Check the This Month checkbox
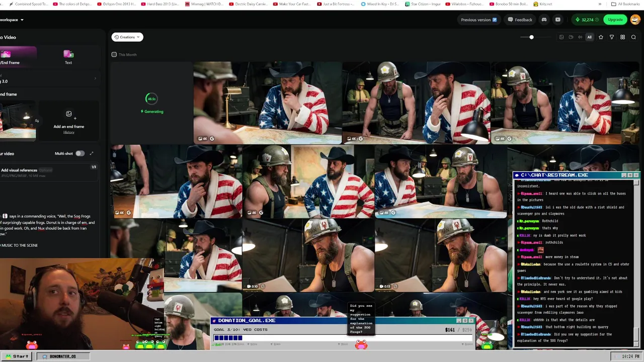644x362 pixels. [x=114, y=54]
